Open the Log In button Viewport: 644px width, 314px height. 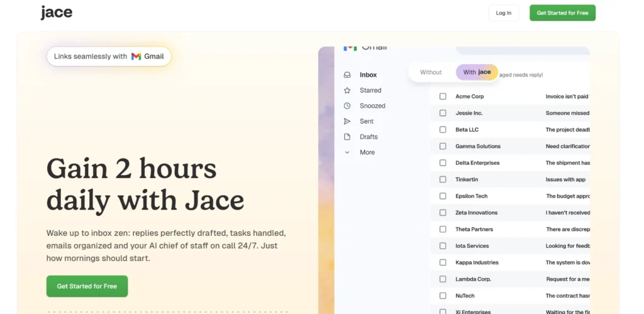(503, 13)
